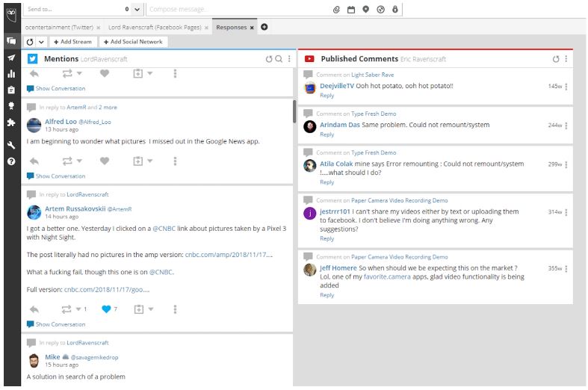Viewport: 588px width, 390px height.
Task: Open Published Comments stream options menu
Action: [x=566, y=59]
